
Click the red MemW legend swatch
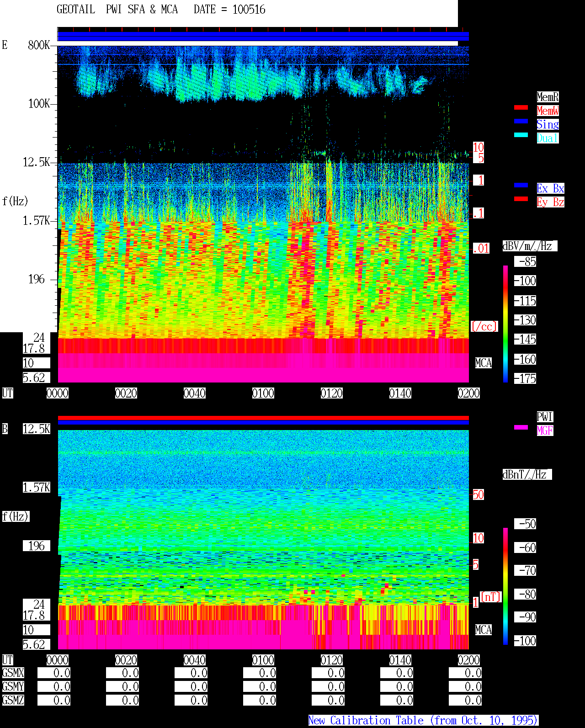(521, 107)
